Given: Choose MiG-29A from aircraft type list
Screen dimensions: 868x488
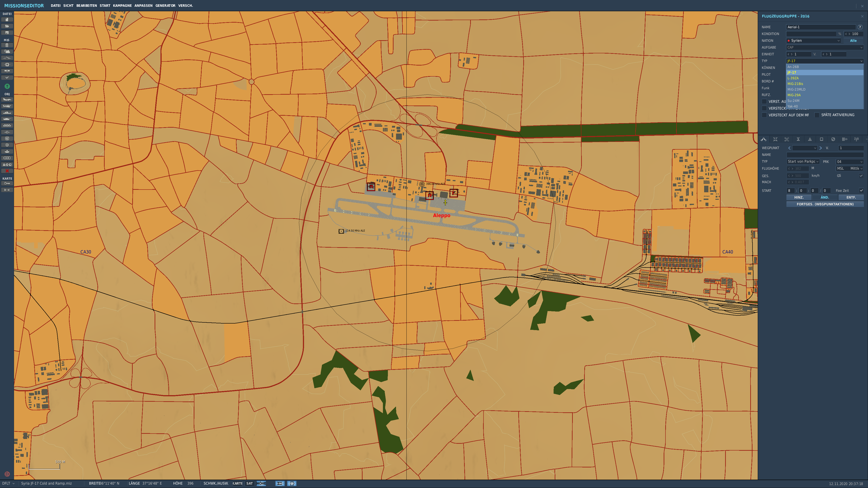Looking at the screenshot, I should [x=825, y=95].
